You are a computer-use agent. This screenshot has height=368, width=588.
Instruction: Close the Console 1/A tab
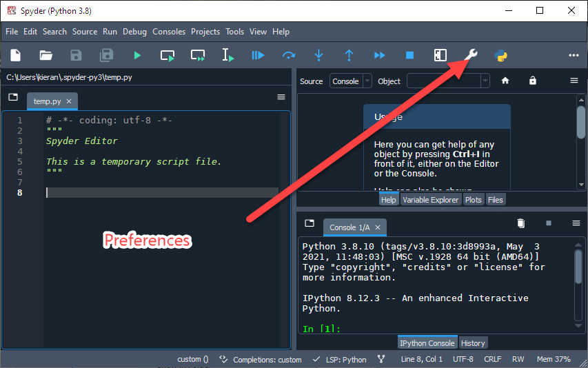(x=378, y=227)
